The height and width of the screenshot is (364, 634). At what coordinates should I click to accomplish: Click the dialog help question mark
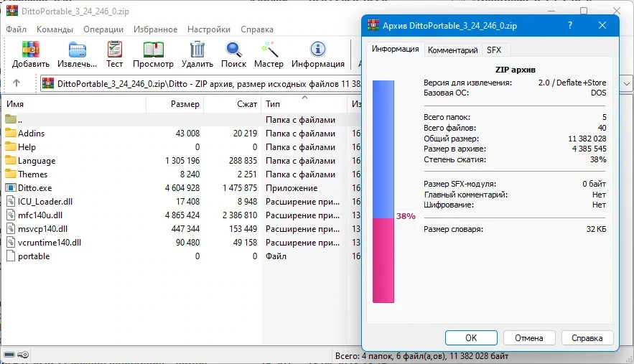[569, 25]
